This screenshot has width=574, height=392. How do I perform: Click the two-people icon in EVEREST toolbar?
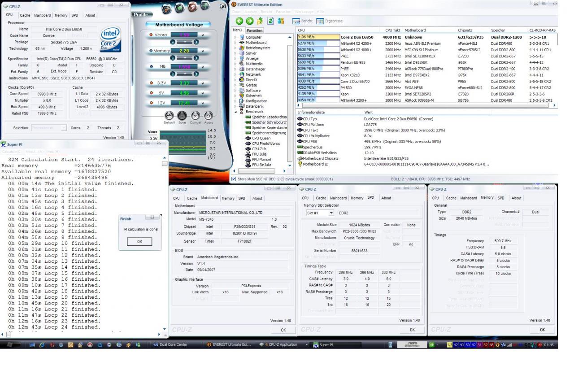281,21
